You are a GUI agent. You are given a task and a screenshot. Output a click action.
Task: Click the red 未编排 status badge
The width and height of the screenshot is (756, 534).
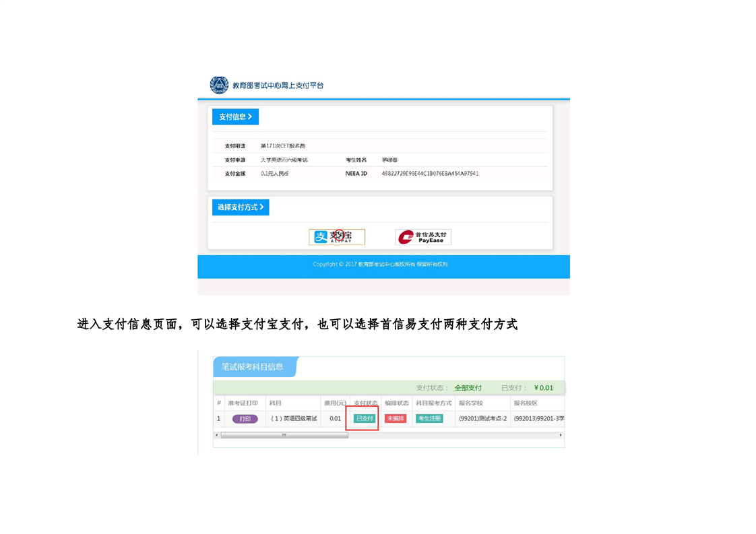click(396, 418)
